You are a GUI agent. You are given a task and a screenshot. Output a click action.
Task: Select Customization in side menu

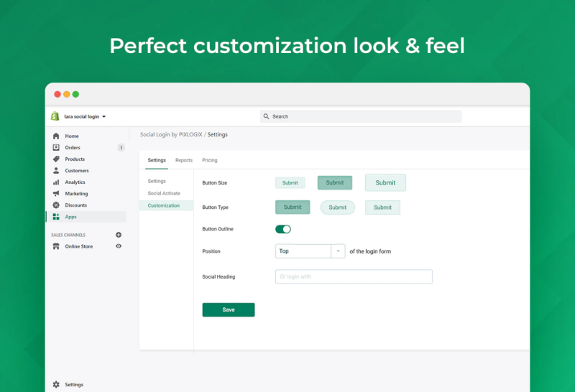click(166, 205)
